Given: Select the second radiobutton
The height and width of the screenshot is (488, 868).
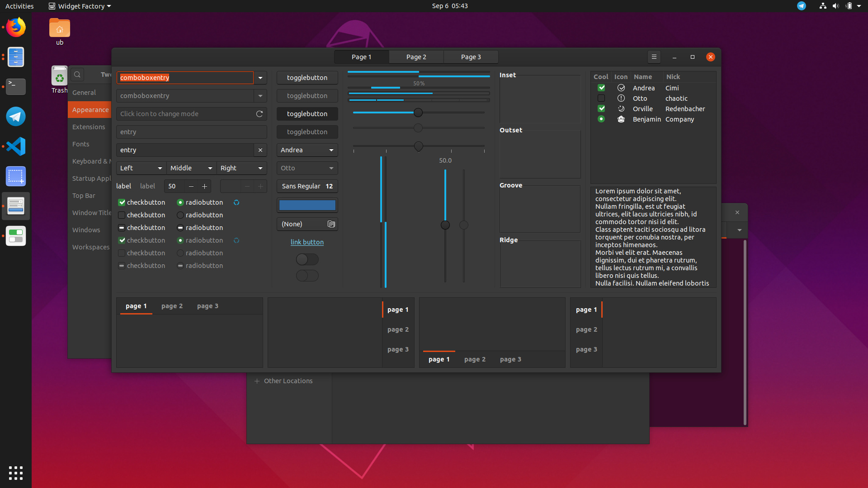Looking at the screenshot, I should coord(180,215).
